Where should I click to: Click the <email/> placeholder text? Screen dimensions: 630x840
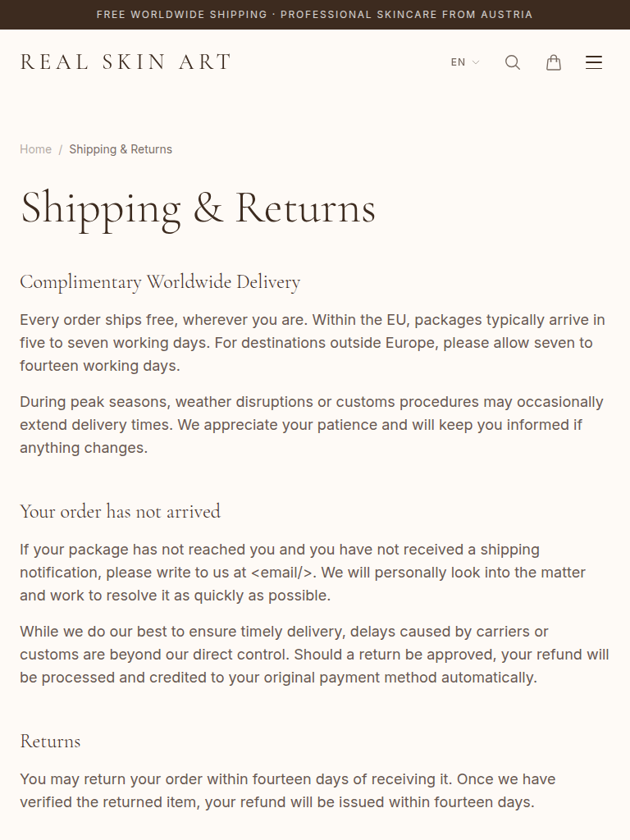(281, 573)
